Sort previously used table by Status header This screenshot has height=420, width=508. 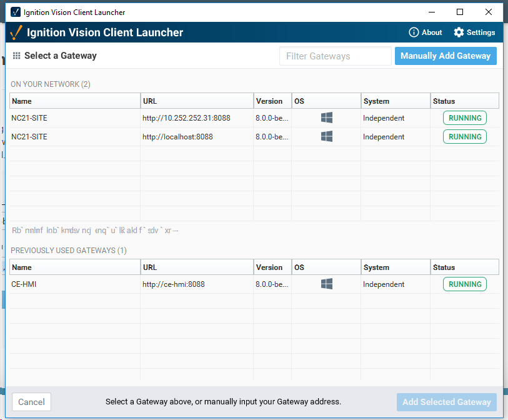(x=465, y=267)
